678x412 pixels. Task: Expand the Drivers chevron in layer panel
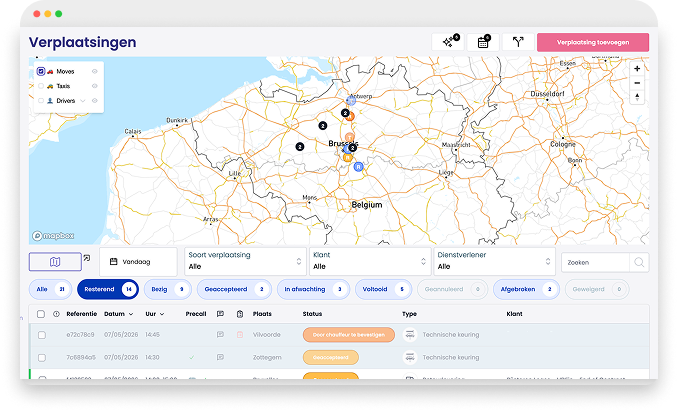83,101
